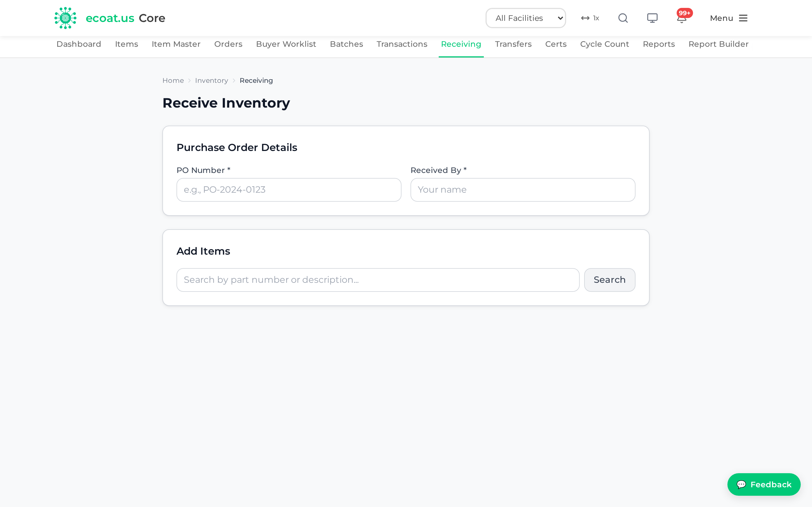Click the Search button in Add Items

tap(609, 280)
